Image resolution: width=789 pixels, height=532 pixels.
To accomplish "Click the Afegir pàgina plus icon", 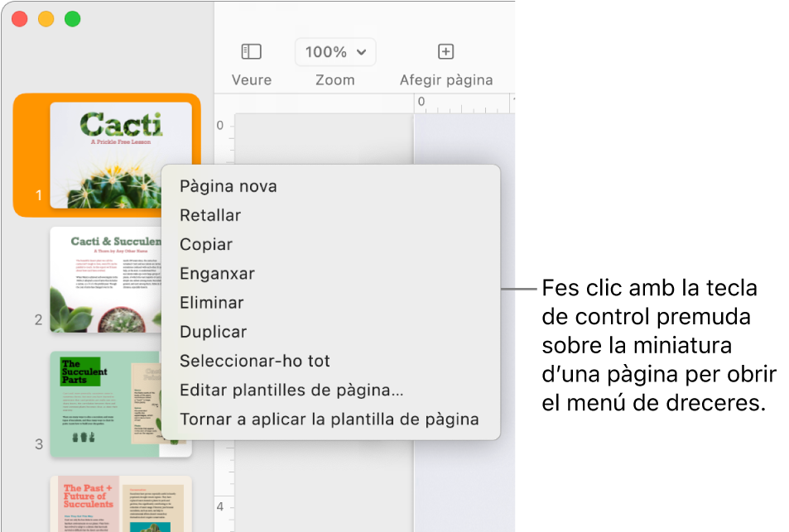I will (x=445, y=51).
